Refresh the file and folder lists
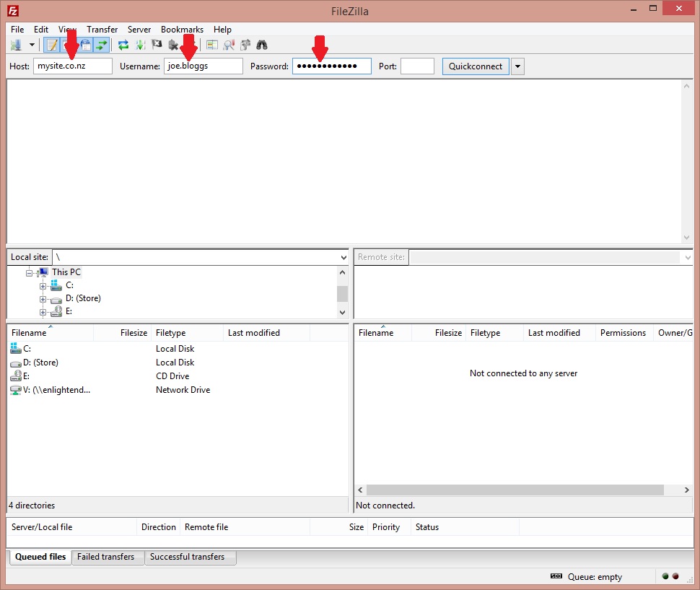700x590 pixels. tap(123, 45)
